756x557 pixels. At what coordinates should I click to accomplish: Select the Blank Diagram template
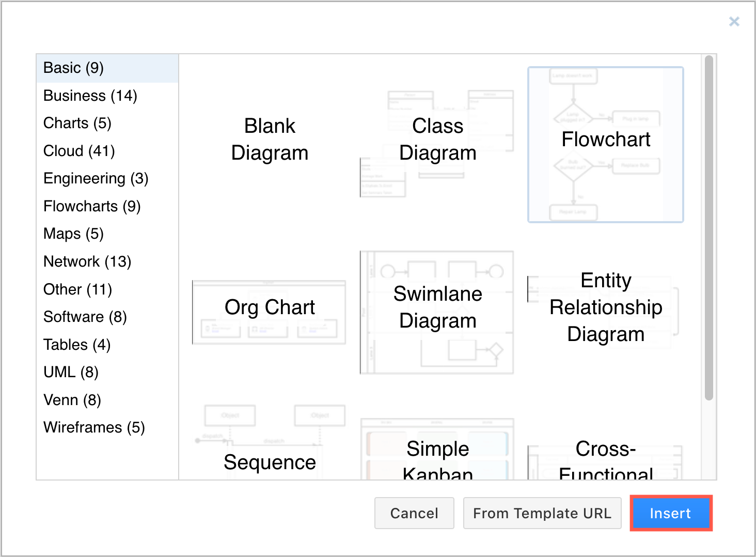(270, 139)
